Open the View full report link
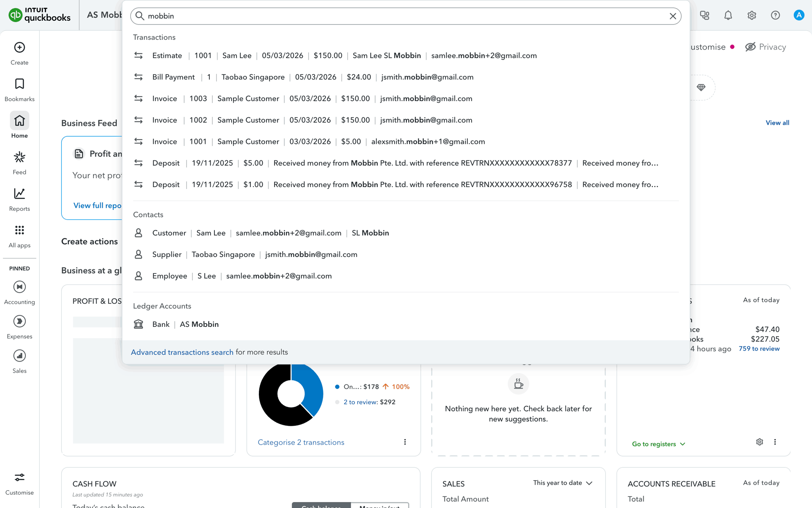812x508 pixels. pos(97,205)
